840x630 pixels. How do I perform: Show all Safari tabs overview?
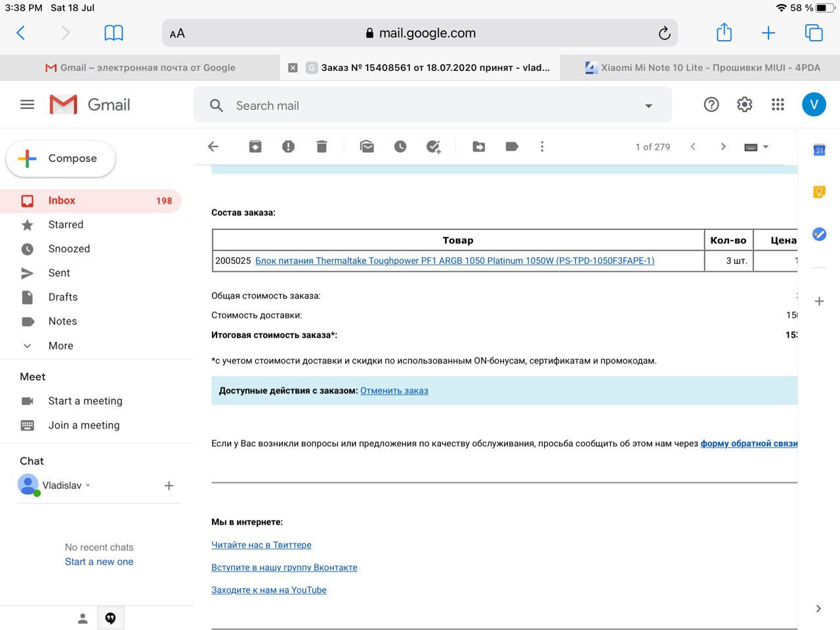click(x=814, y=33)
